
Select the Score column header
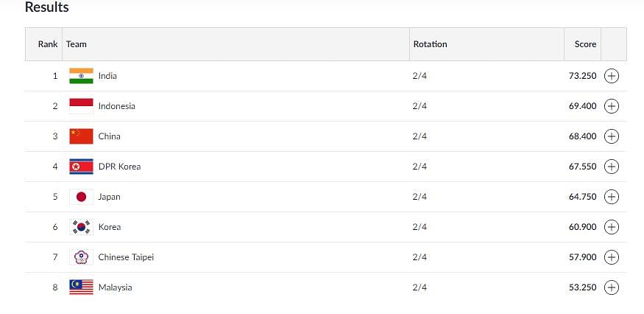click(x=585, y=44)
